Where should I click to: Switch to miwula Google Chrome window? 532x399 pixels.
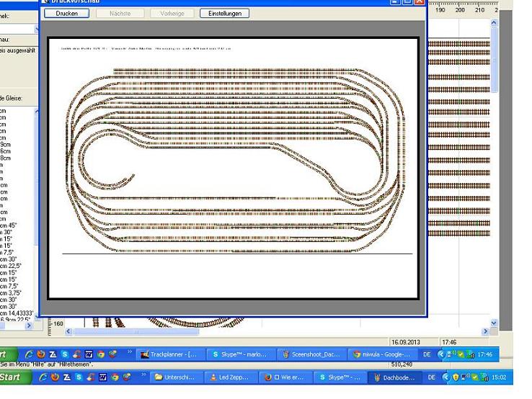tap(381, 354)
